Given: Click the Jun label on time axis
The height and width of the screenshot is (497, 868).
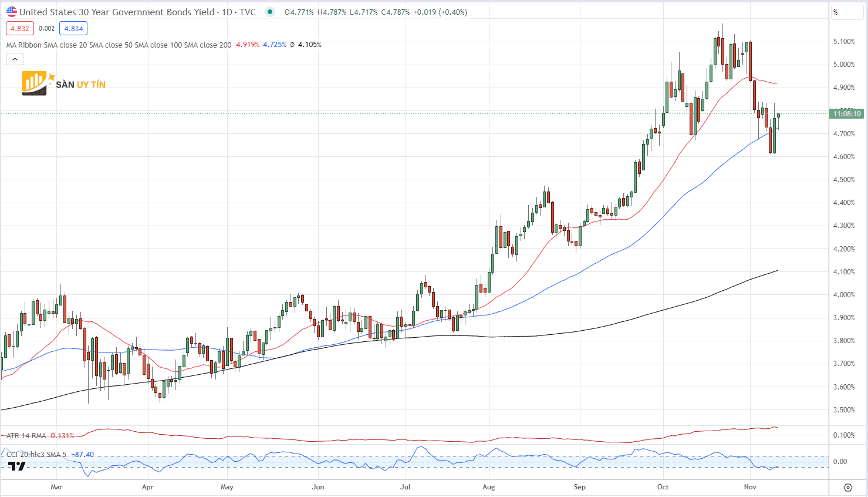Looking at the screenshot, I should [x=318, y=487].
